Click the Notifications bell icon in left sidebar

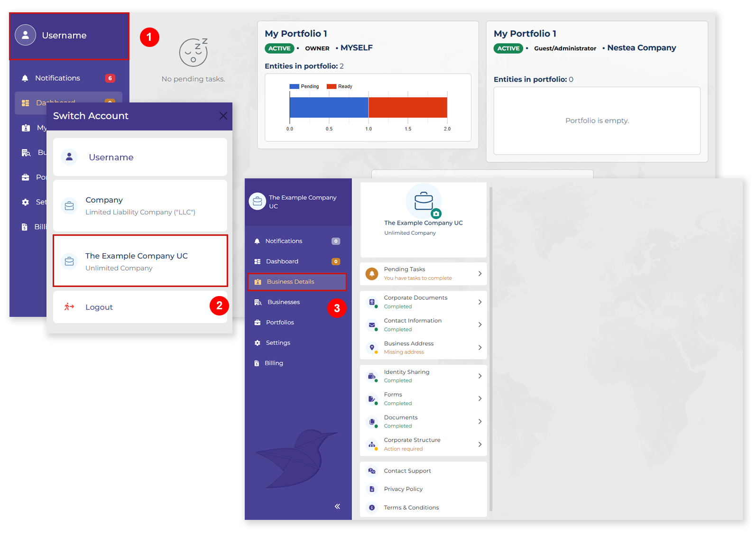pos(25,78)
